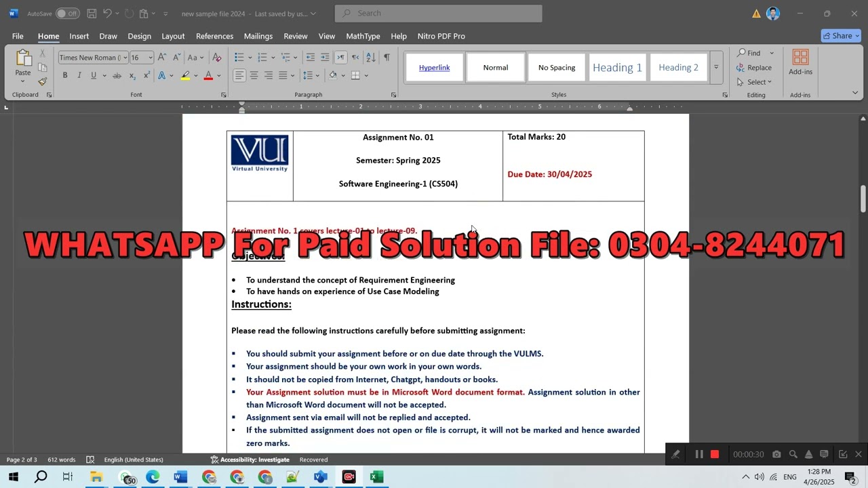Apply strikethrough formatting

117,75
